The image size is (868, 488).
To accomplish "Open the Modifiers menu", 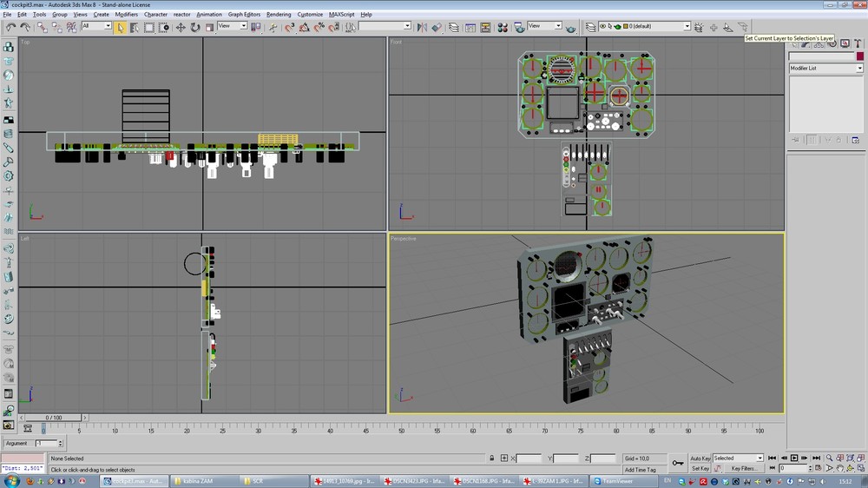I will pos(127,15).
